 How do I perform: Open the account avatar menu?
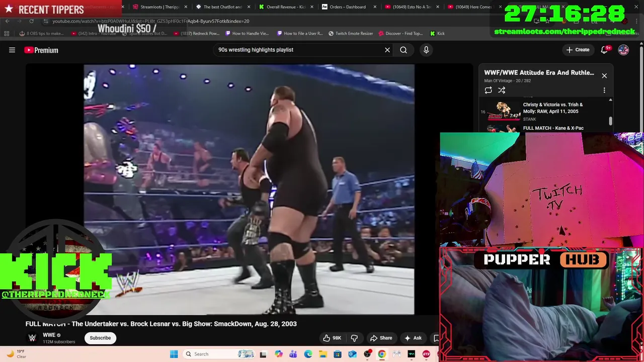coord(623,50)
